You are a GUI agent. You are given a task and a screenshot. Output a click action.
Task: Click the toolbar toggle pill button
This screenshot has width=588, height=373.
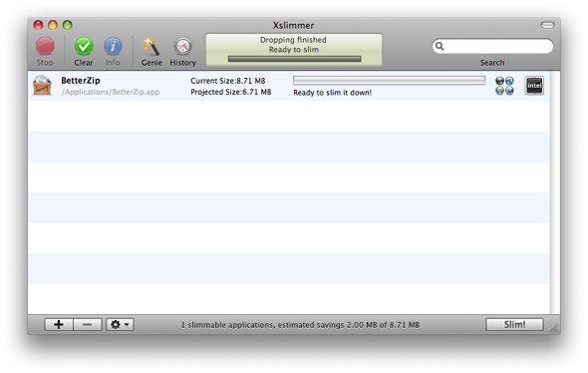tap(547, 25)
